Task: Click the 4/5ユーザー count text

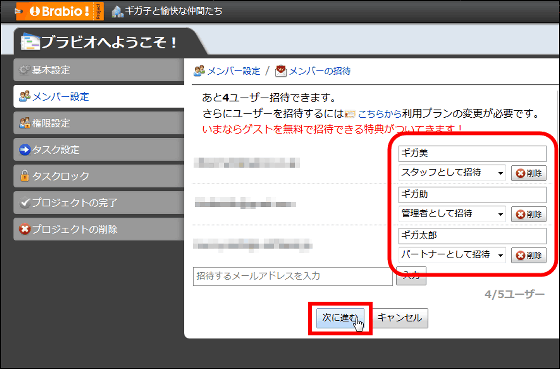Action: click(x=515, y=294)
